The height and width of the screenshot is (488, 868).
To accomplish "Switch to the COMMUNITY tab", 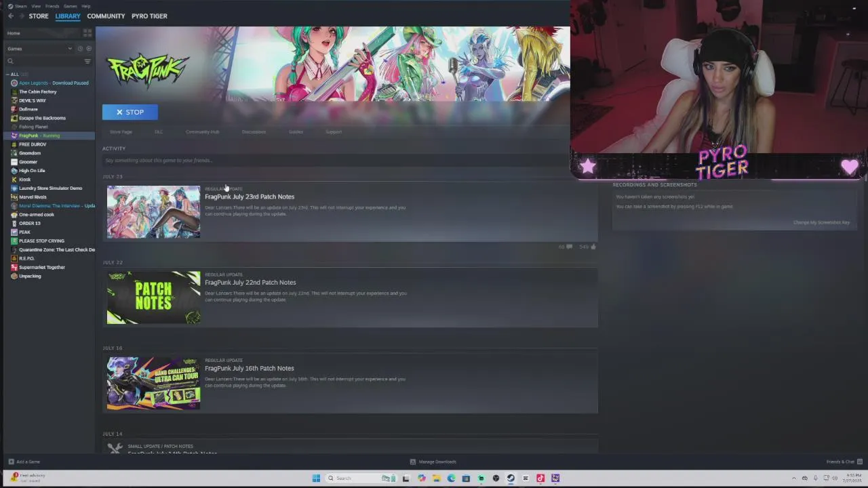I will coord(106,16).
